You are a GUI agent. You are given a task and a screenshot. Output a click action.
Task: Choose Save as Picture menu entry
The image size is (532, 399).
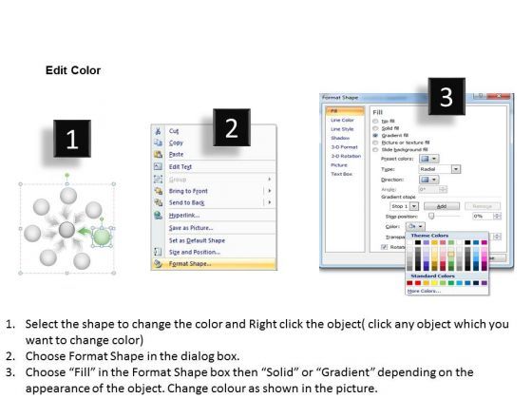point(191,228)
